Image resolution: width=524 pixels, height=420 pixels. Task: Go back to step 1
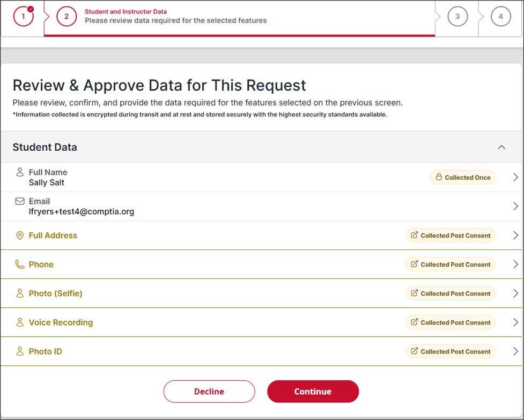tap(24, 17)
